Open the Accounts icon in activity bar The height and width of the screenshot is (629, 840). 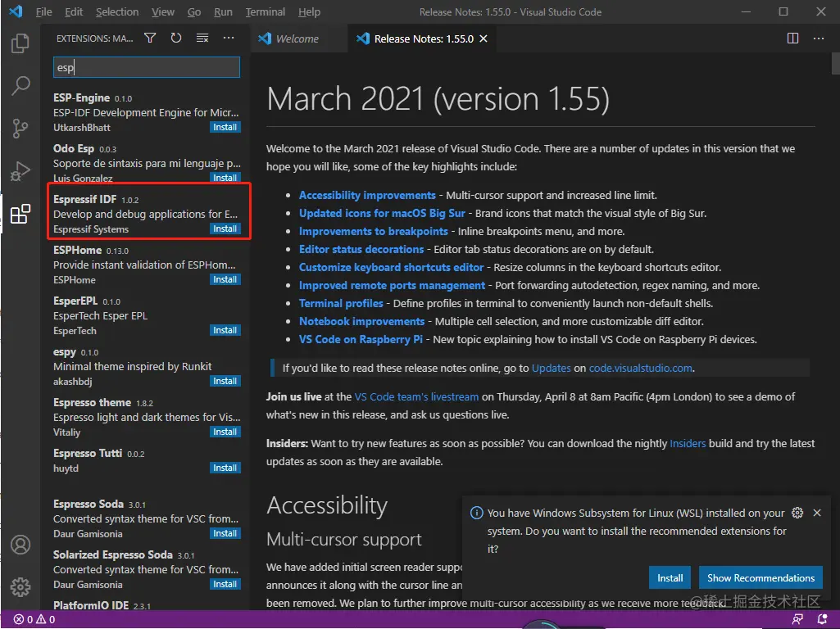click(x=20, y=545)
